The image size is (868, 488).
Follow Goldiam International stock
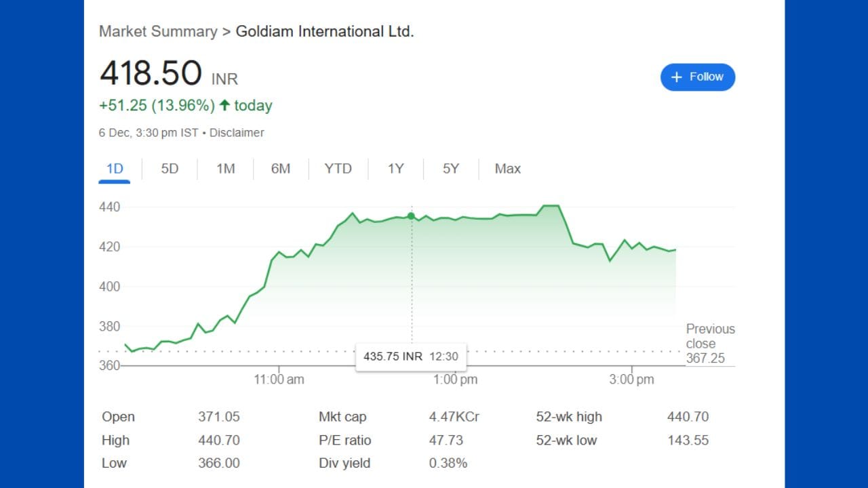698,77
